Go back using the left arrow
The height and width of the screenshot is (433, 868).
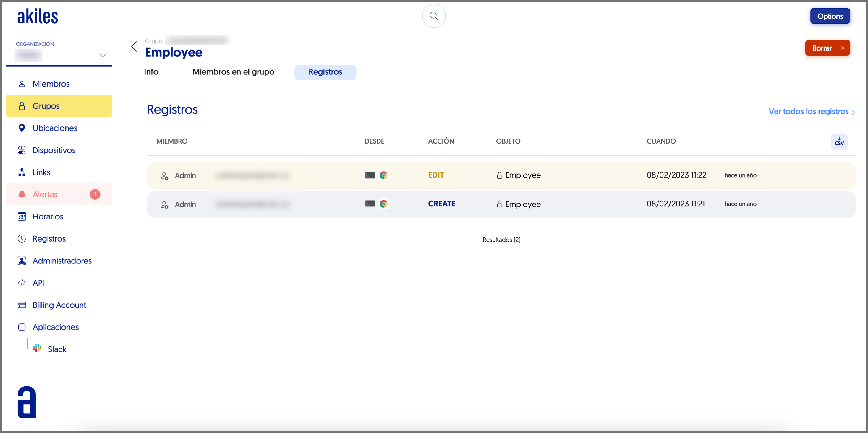pyautogui.click(x=134, y=46)
